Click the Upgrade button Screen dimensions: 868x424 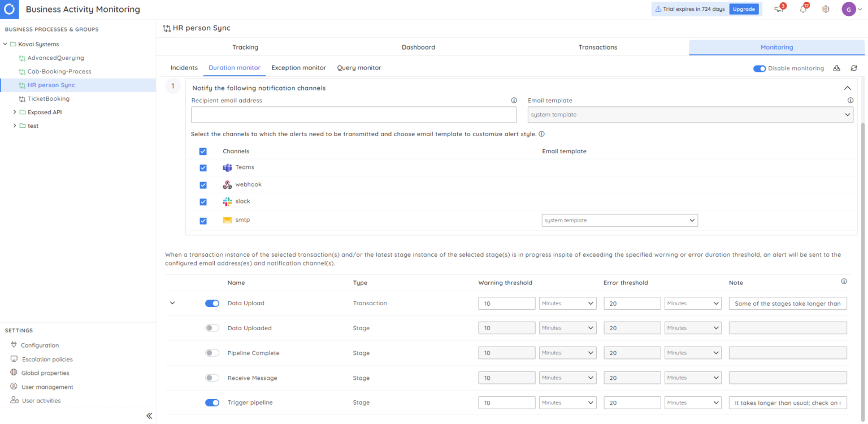point(744,9)
